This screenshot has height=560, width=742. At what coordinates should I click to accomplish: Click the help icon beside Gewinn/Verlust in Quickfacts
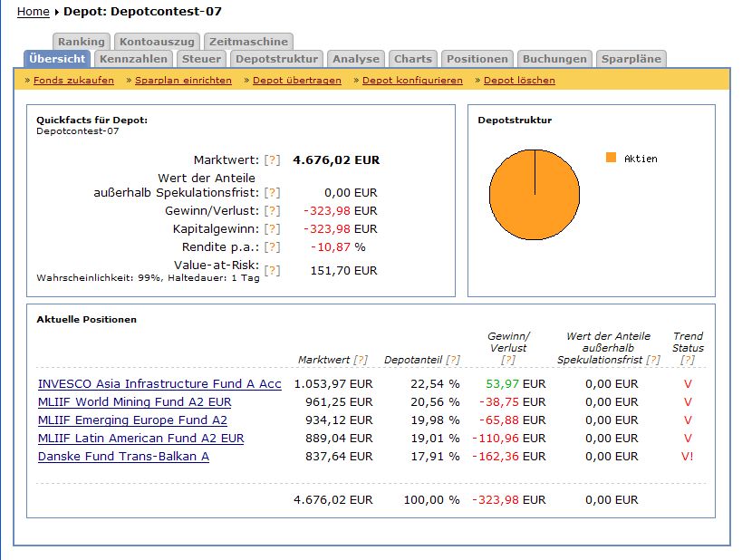pos(272,211)
